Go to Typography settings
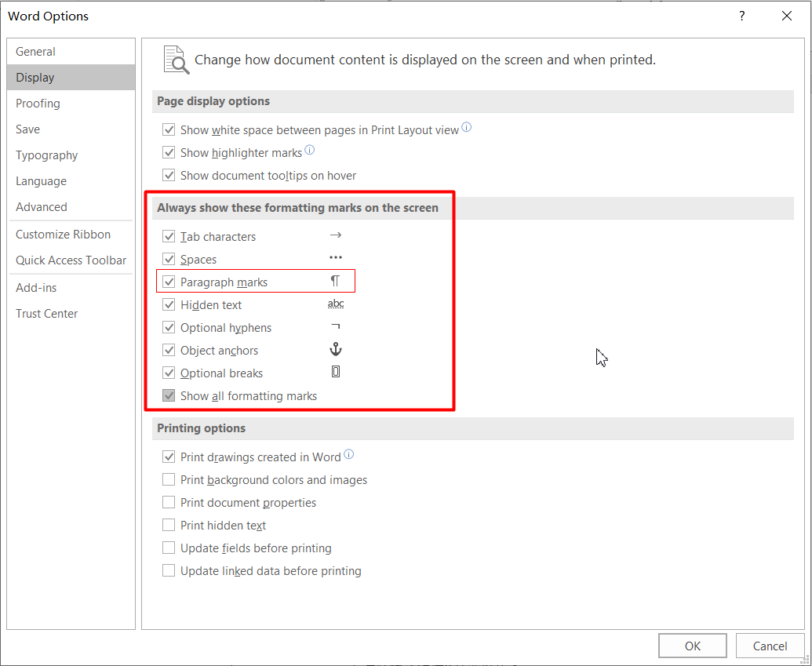The height and width of the screenshot is (666, 812). point(71,155)
